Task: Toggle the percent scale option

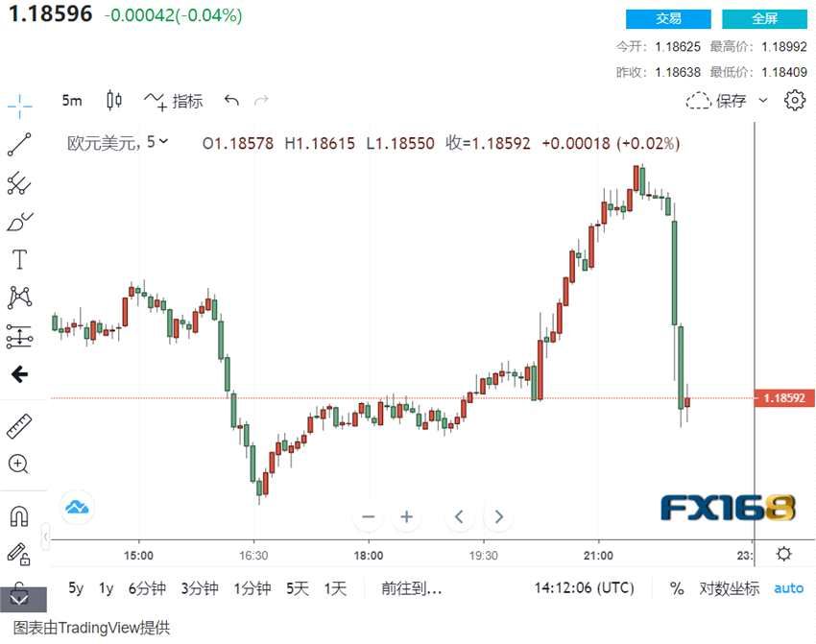Action: 677,588
